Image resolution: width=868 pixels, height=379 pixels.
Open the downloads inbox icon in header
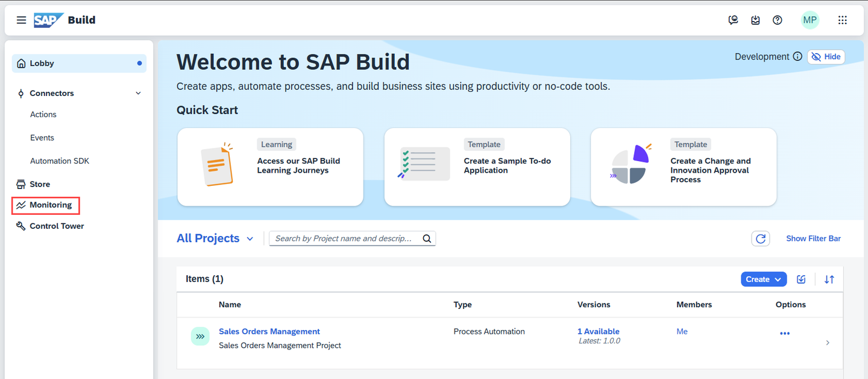755,20
